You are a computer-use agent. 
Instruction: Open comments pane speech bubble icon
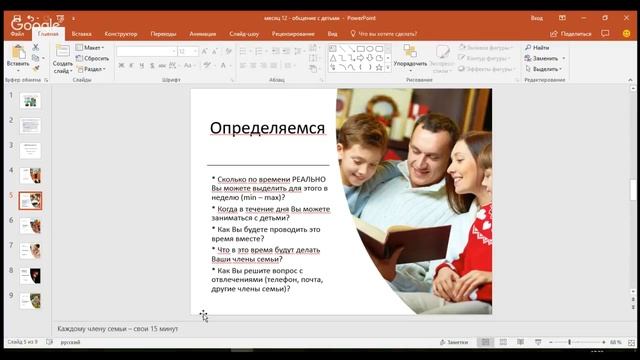[x=605, y=33]
